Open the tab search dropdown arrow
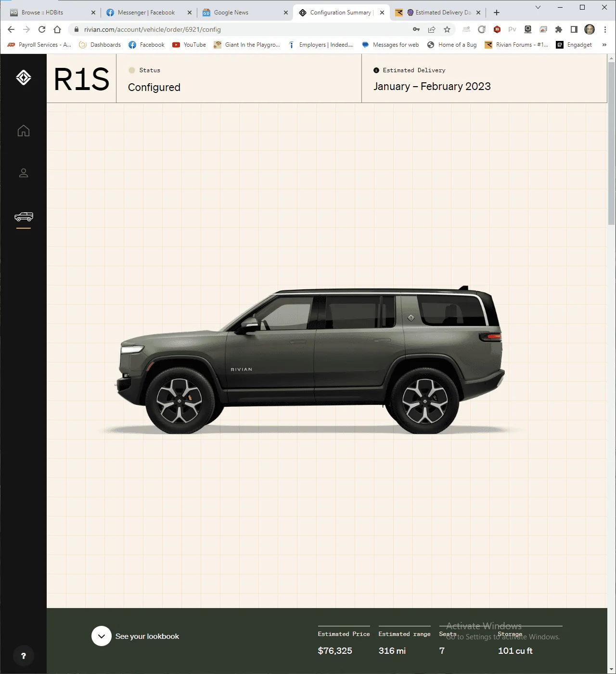This screenshot has height=674, width=616. pos(538,7)
